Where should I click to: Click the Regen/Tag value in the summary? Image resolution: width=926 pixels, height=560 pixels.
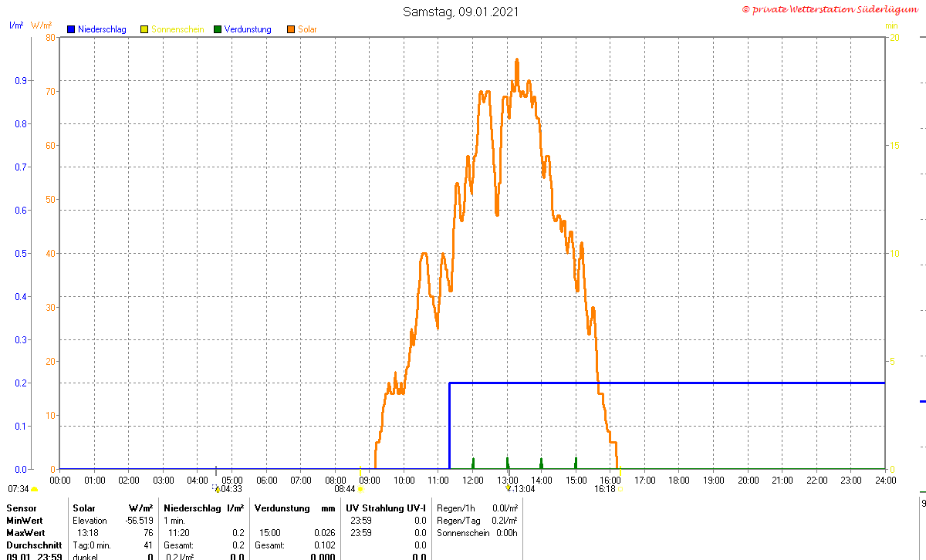coord(505,521)
